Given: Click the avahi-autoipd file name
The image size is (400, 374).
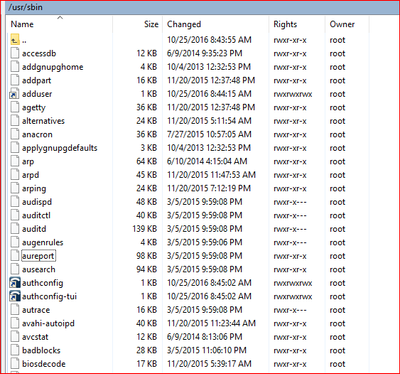Looking at the screenshot, I should 48,323.
